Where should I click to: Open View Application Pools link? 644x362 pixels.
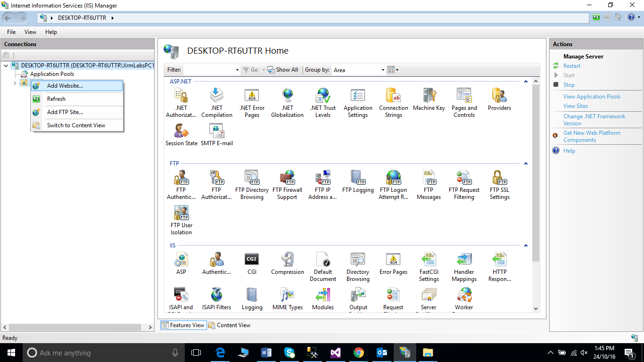pos(592,97)
